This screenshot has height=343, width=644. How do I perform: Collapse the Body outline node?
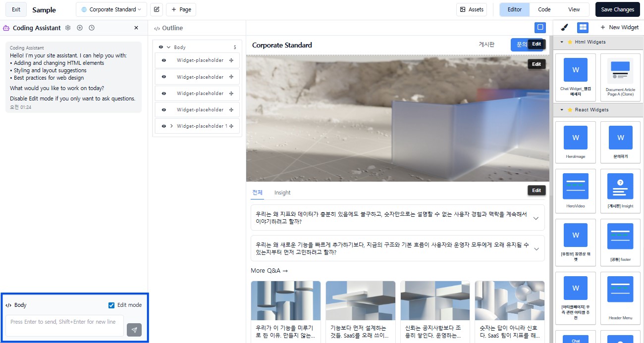coord(168,47)
